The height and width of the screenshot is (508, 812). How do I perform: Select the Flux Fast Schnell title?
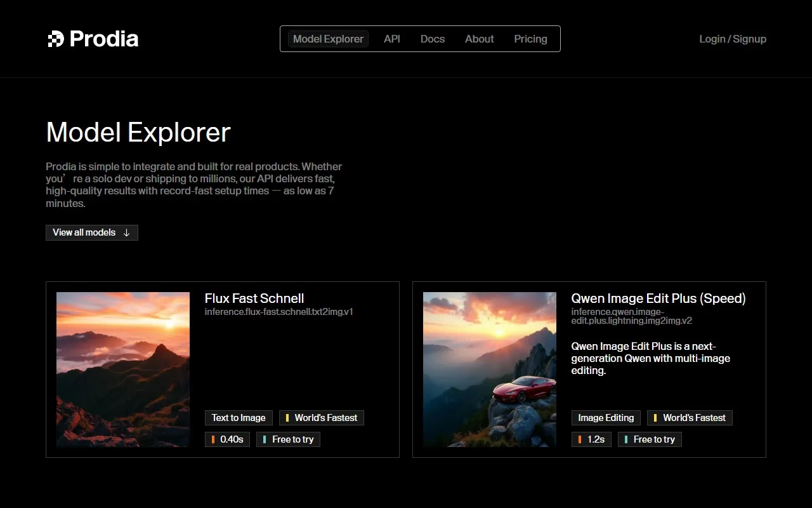click(254, 298)
